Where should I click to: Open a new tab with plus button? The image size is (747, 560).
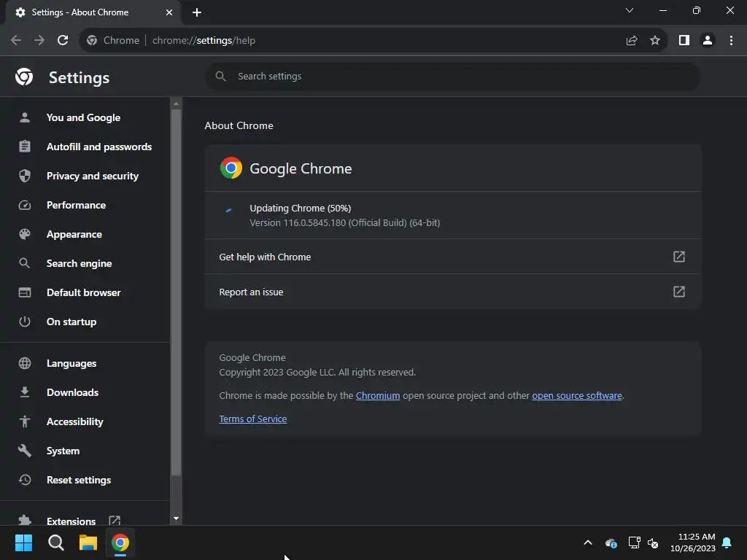(197, 12)
